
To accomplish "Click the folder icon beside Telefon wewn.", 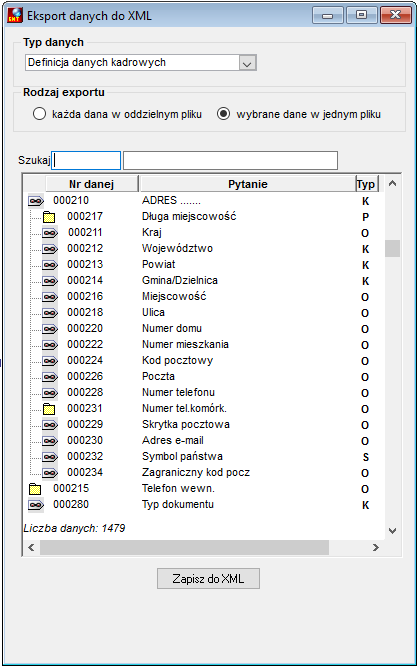I will 35,489.
